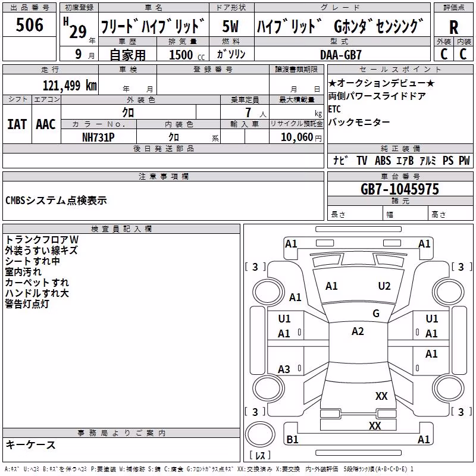Click the fuel type ガソリン
This screenshot has width=476, height=476.
pos(231,54)
